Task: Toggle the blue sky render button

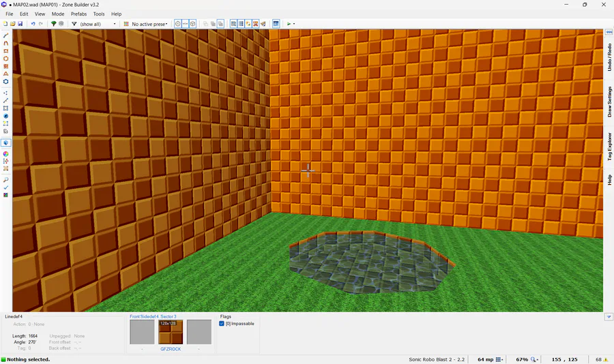Action: click(276, 24)
